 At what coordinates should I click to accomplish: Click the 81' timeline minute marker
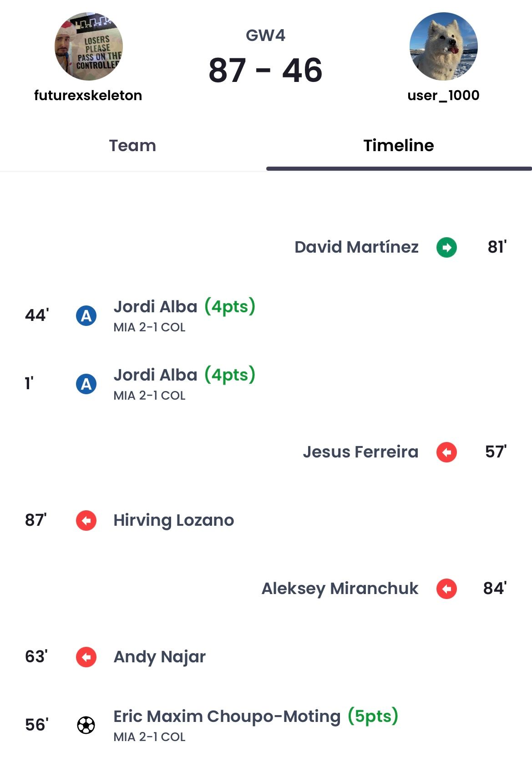tap(497, 247)
